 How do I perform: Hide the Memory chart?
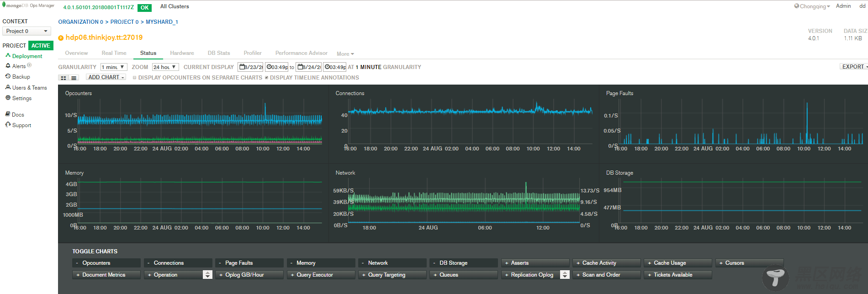coord(321,263)
